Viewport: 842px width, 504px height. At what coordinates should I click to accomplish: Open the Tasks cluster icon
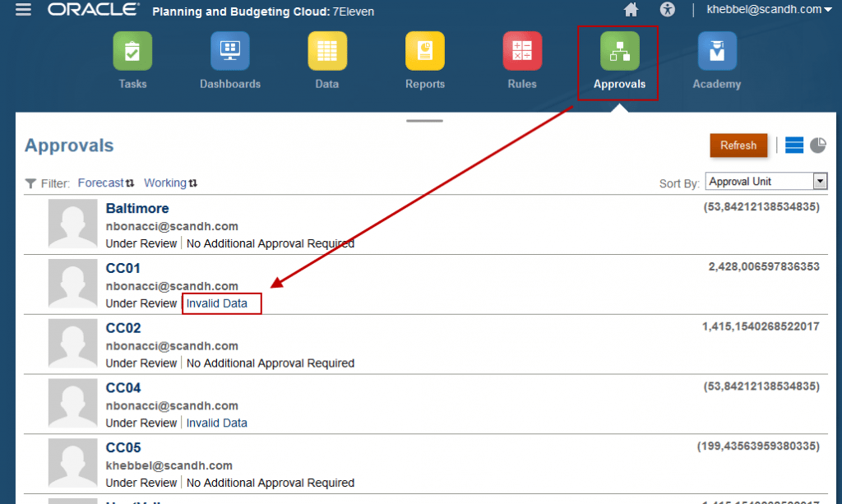[x=132, y=51]
